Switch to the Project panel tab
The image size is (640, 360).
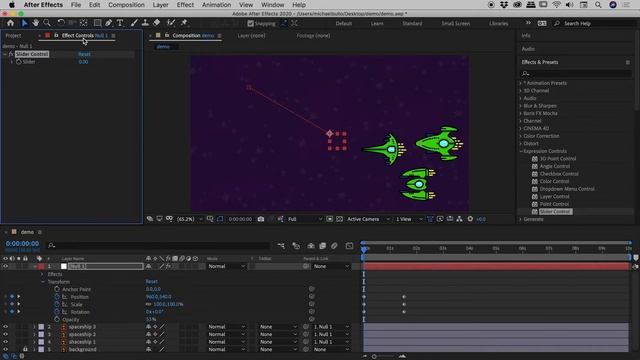click(13, 36)
